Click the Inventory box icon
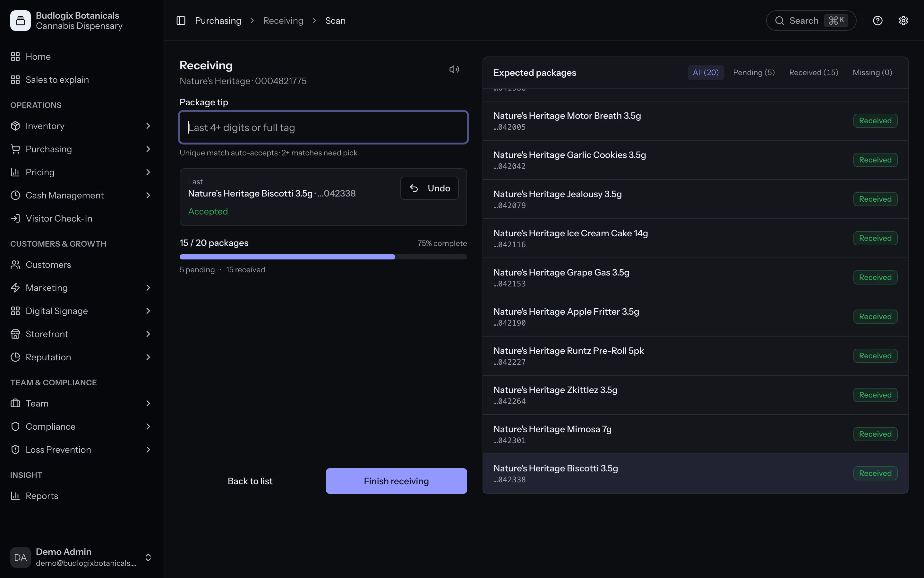This screenshot has width=924, height=578. point(15,126)
